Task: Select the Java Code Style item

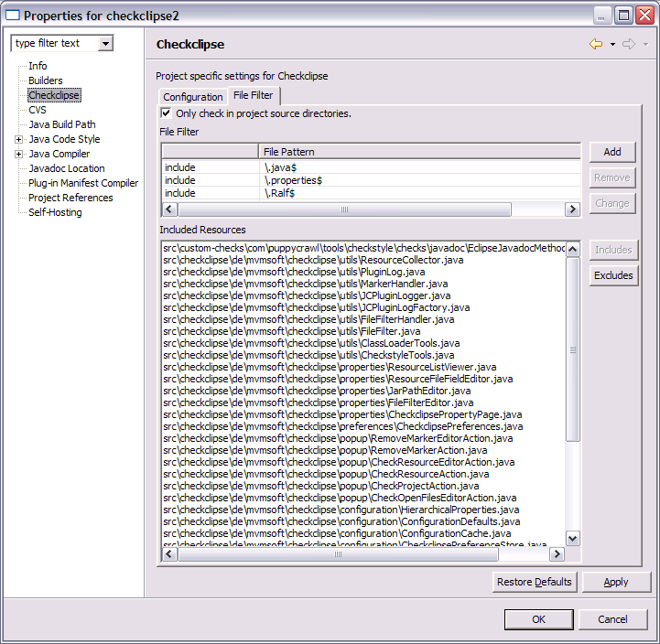Action: click(x=64, y=139)
